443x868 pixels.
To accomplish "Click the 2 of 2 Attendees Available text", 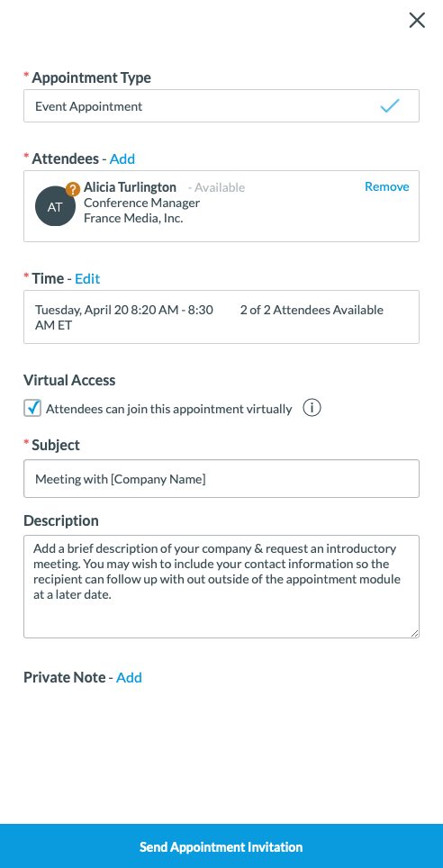I will click(x=312, y=310).
